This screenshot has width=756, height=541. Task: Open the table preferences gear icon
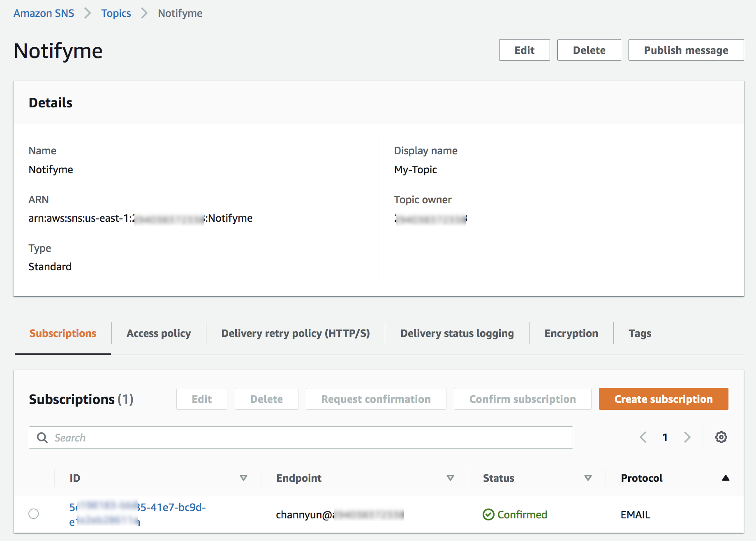721,437
